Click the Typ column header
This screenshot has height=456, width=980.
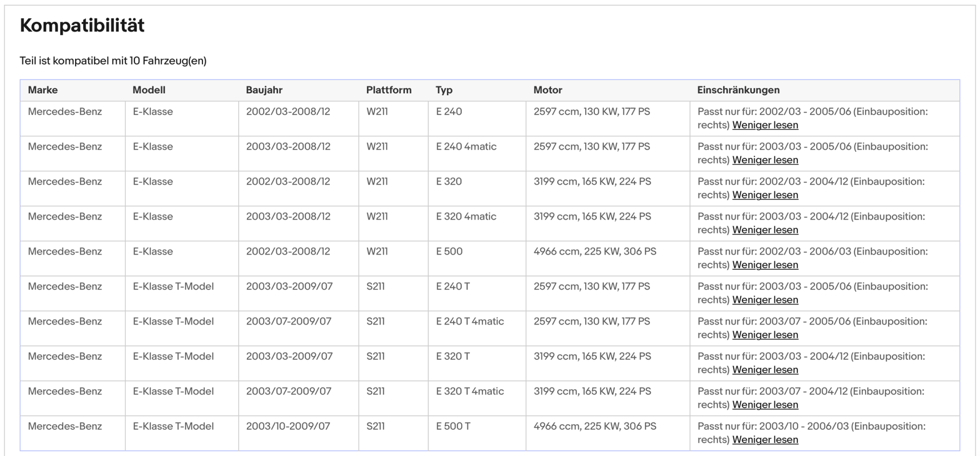click(x=444, y=90)
